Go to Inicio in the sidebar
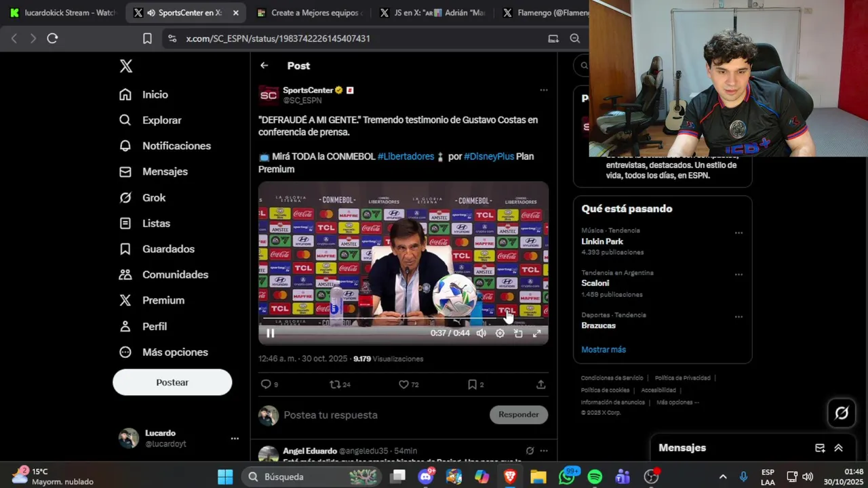868x488 pixels. tap(143, 94)
